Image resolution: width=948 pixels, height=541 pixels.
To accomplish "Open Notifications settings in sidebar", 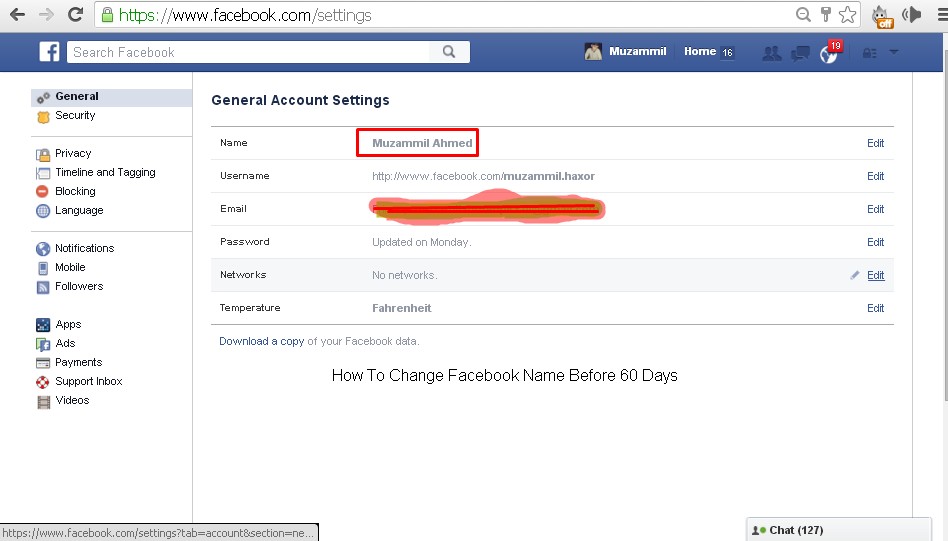I will pos(85,248).
